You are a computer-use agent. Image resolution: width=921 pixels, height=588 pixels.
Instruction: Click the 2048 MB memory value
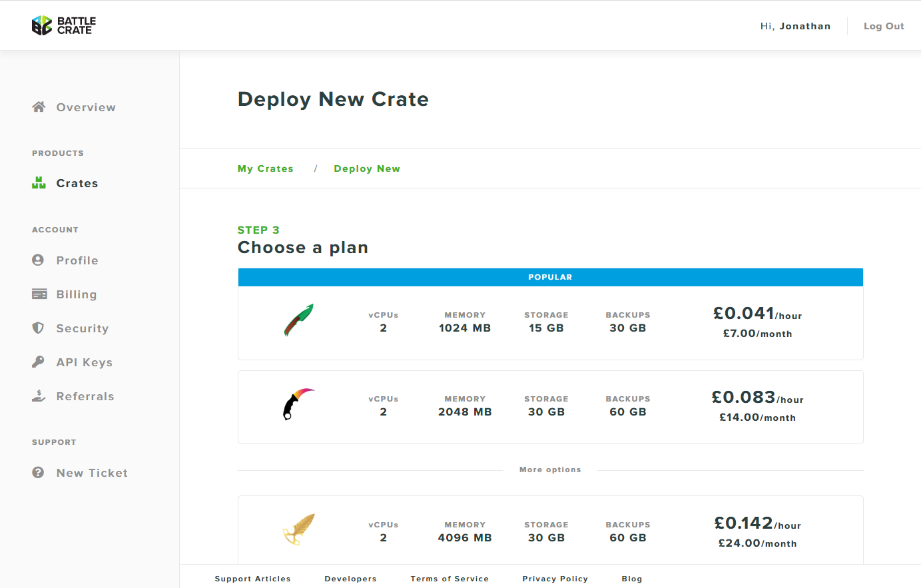(465, 412)
